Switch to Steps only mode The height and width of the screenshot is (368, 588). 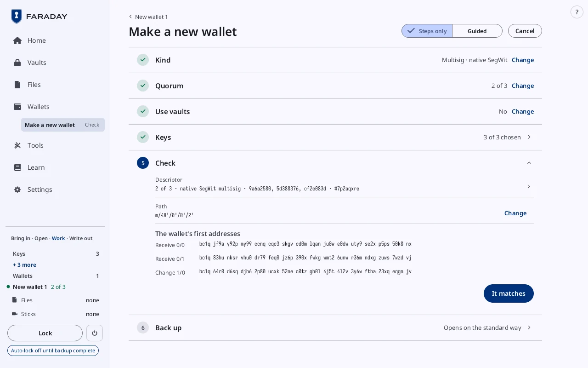click(427, 31)
